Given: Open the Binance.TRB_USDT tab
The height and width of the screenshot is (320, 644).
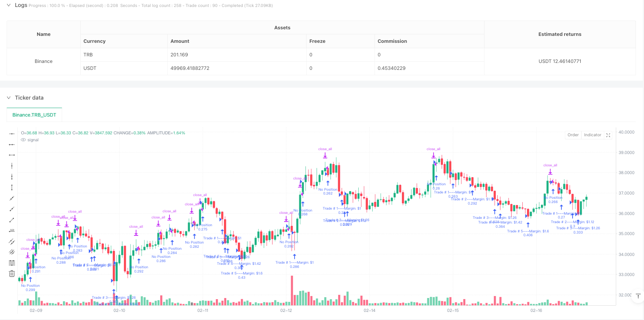Looking at the screenshot, I should [x=34, y=115].
